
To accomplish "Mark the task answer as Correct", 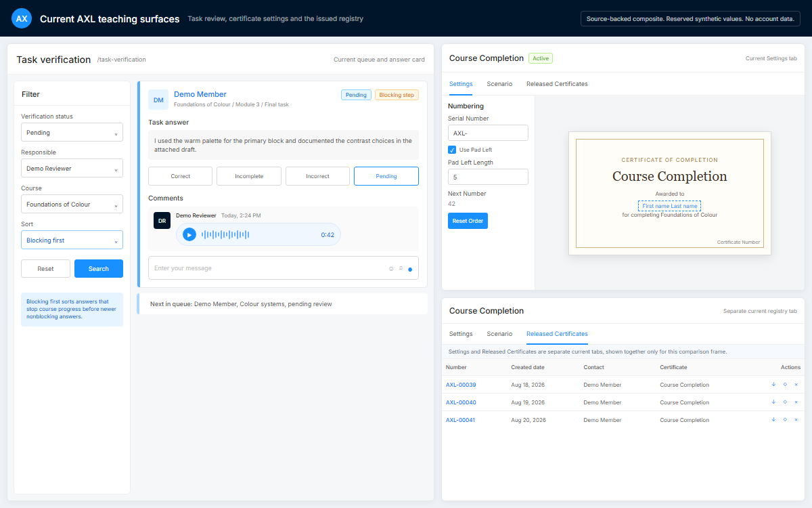I will click(x=181, y=176).
